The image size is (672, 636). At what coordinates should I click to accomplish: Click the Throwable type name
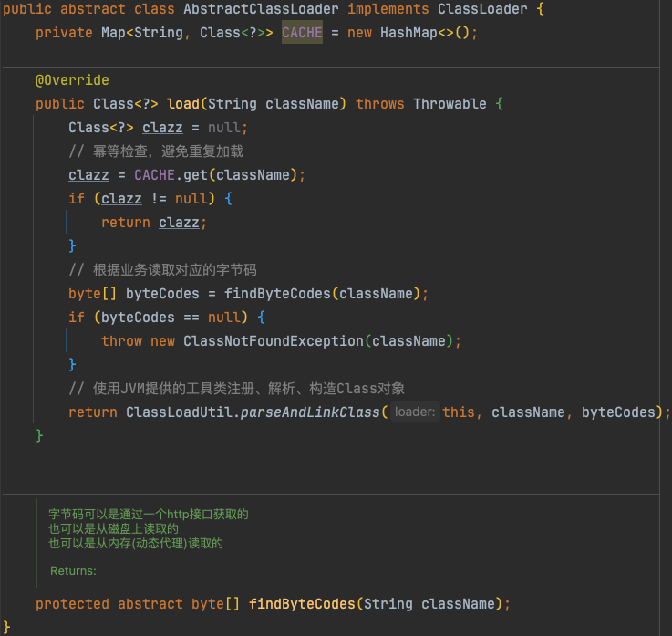[450, 104]
